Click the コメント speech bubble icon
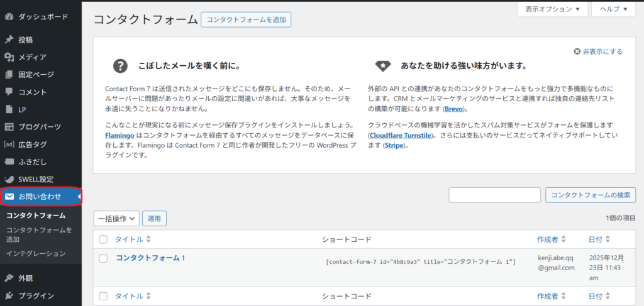644x306 pixels. point(9,92)
